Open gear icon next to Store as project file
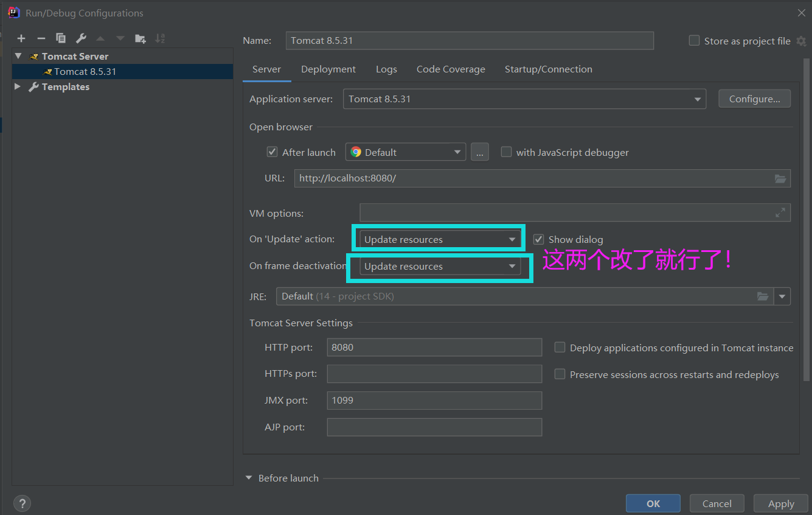812x515 pixels. [x=801, y=41]
